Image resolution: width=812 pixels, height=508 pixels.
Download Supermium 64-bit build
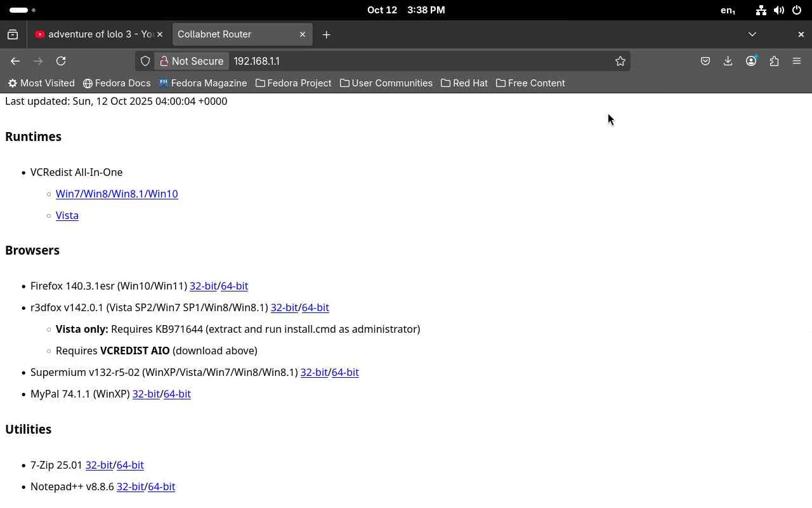tap(345, 372)
